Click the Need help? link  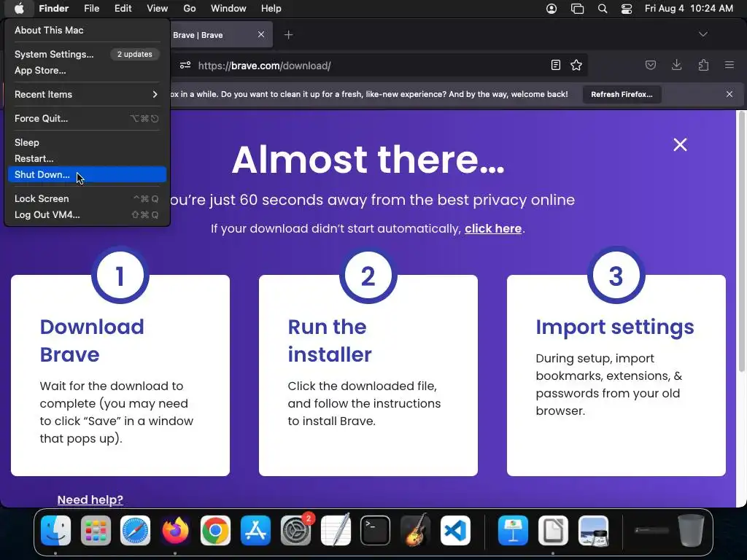click(x=90, y=499)
